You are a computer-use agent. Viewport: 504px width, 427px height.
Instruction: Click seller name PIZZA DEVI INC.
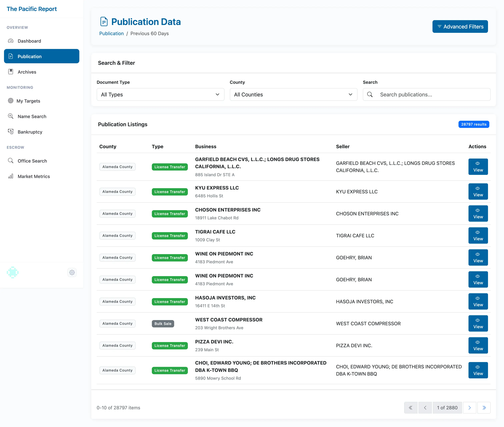click(354, 345)
